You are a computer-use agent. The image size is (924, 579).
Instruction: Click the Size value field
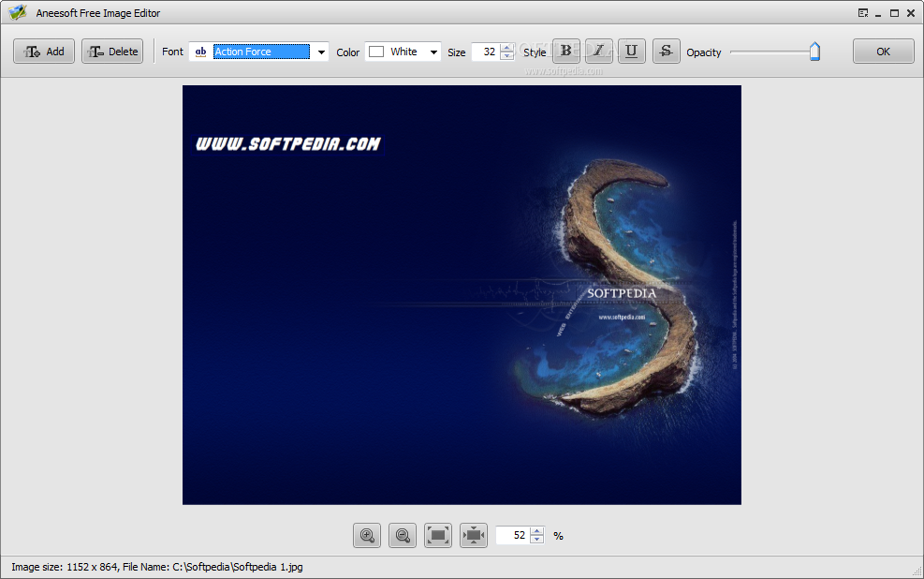coord(487,52)
